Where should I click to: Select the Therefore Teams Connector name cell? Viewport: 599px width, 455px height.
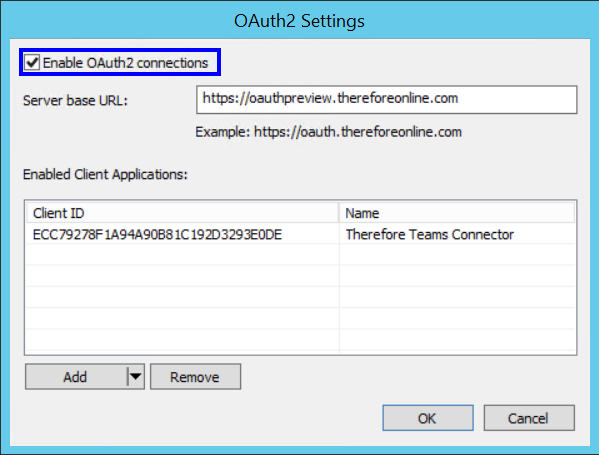tap(429, 234)
